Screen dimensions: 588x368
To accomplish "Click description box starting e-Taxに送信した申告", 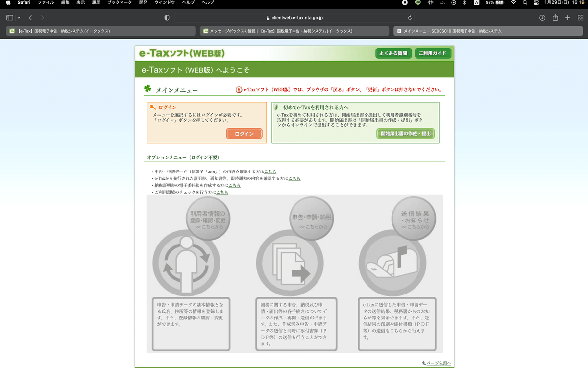I will (x=397, y=324).
